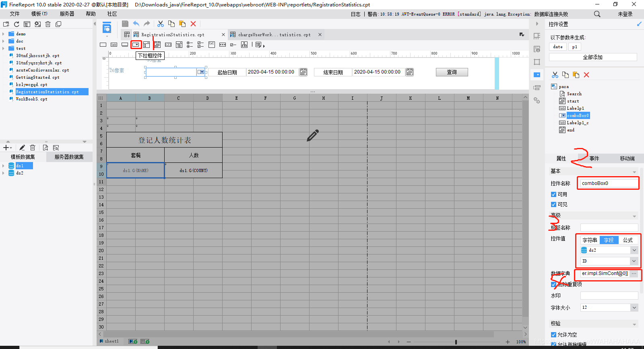Select the radio button group widget icon
Screen dimensions: 644x349
pyautogui.click(x=190, y=45)
